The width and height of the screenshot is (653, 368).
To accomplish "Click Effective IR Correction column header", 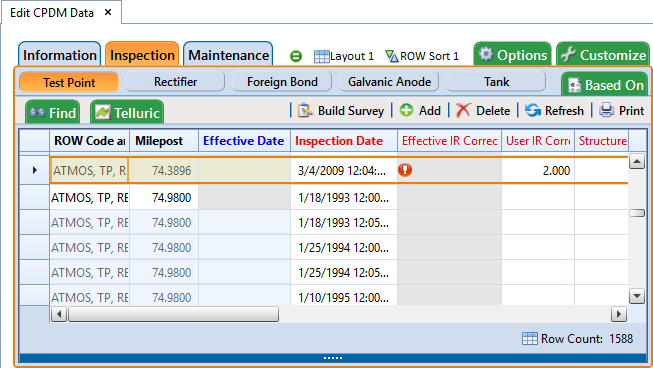I will (x=449, y=141).
